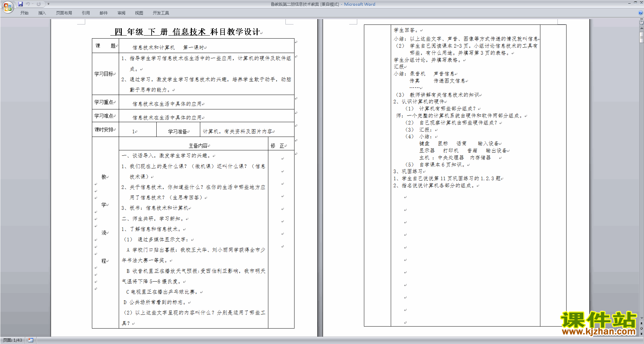Open the Undo history dropdown arrow

click(33, 4)
